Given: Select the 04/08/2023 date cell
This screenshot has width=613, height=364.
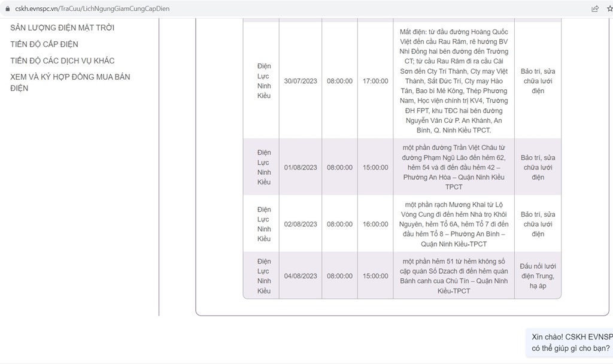Looking at the screenshot, I should pos(301,276).
